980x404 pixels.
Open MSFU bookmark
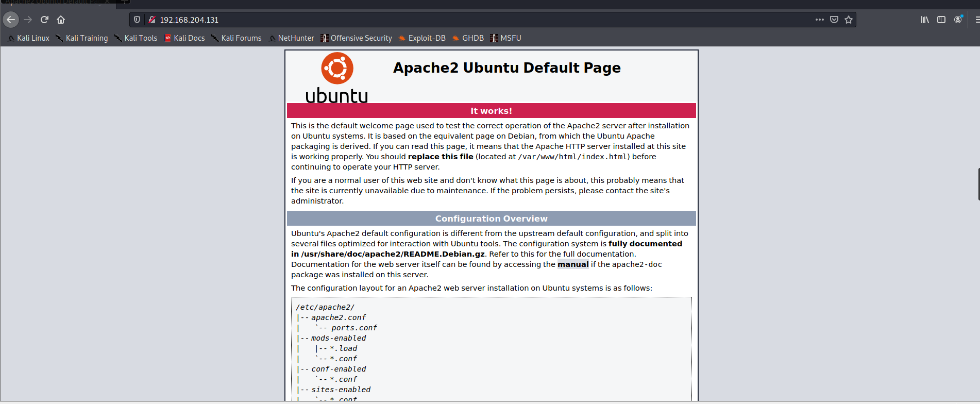click(506, 38)
